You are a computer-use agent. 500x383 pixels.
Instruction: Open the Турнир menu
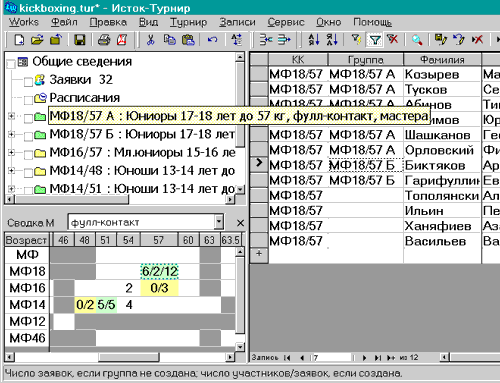(x=188, y=22)
